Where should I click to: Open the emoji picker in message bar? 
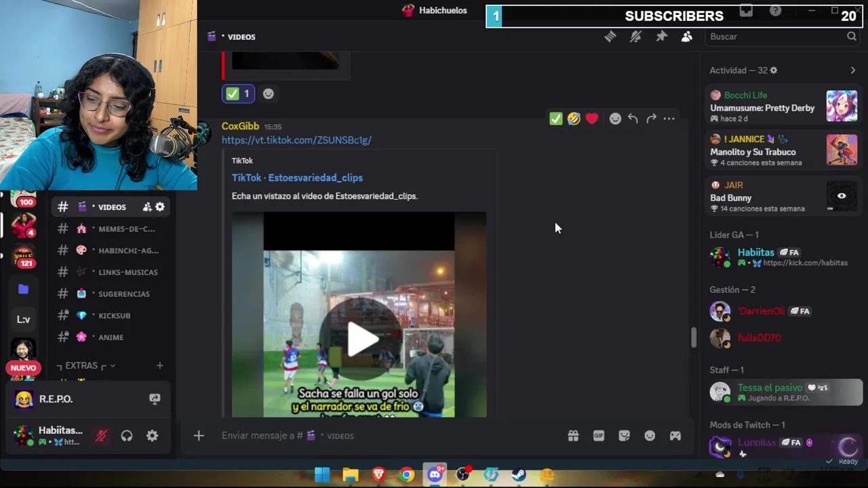[650, 436]
